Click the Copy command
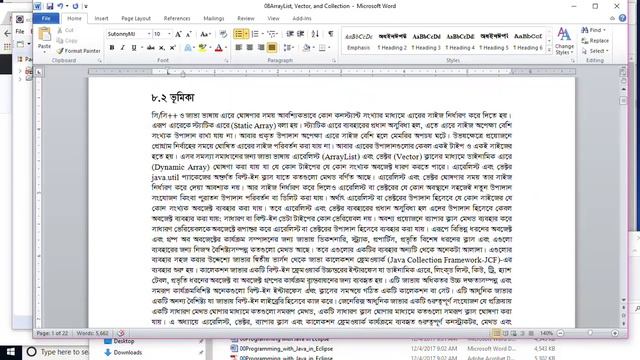The height and width of the screenshot is (360, 640). [x=67, y=40]
